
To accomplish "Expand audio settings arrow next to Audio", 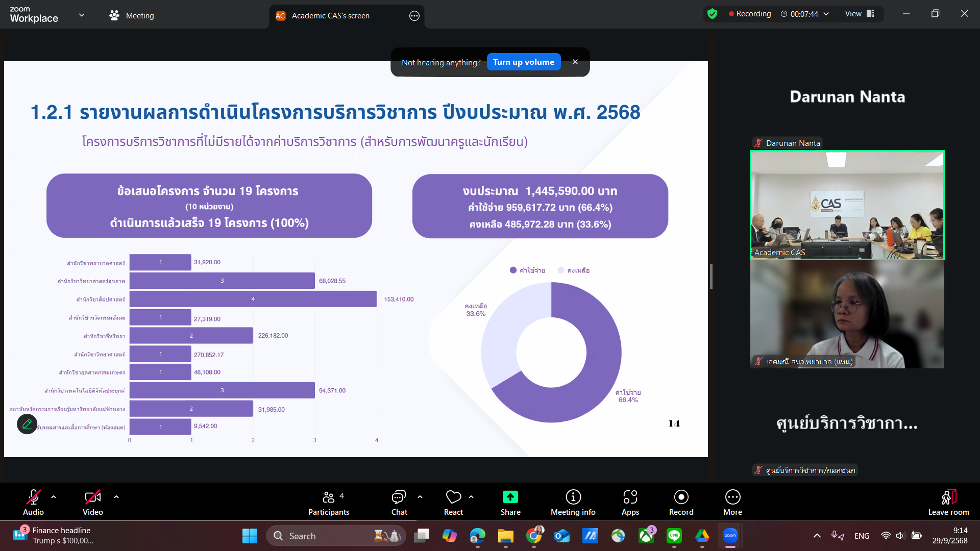I will (54, 496).
